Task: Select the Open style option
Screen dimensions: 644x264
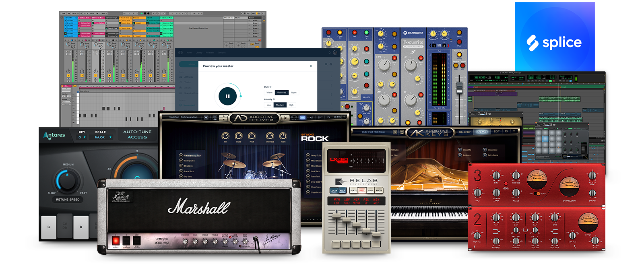Action: [x=294, y=93]
